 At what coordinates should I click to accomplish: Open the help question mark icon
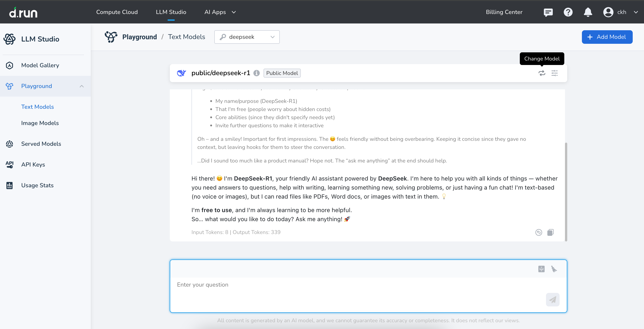click(x=568, y=12)
